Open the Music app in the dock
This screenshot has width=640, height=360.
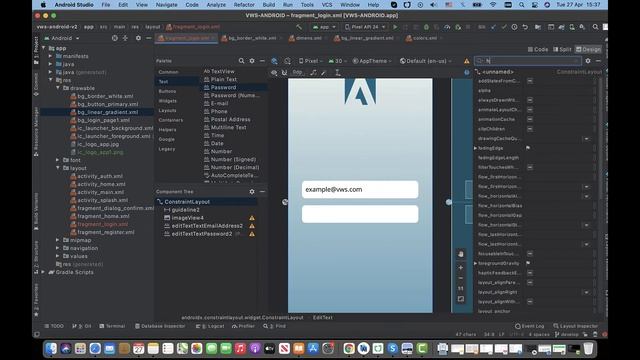(240, 348)
